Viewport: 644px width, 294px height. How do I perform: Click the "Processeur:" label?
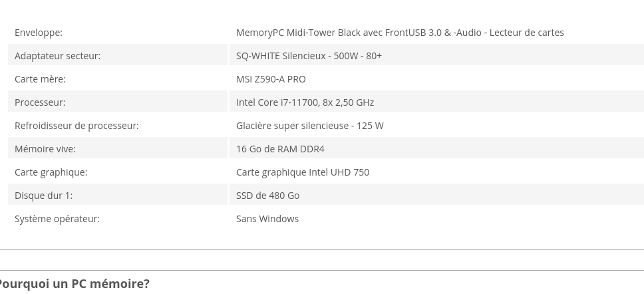pyautogui.click(x=40, y=102)
